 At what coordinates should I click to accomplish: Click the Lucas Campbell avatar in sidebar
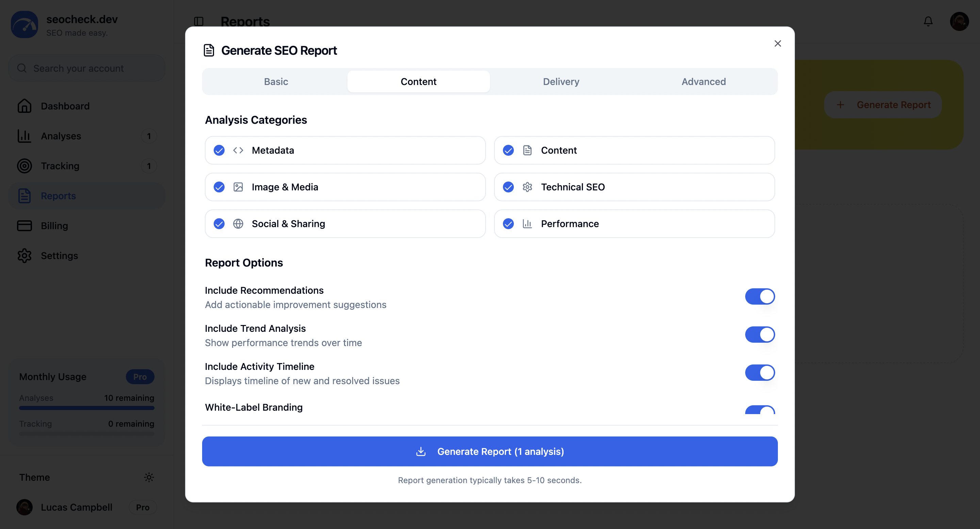coord(24,507)
